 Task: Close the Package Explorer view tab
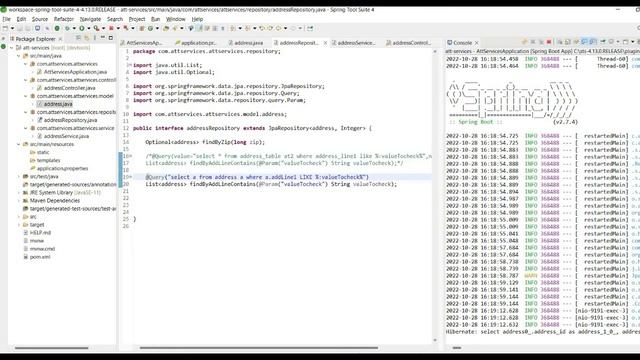click(x=60, y=39)
